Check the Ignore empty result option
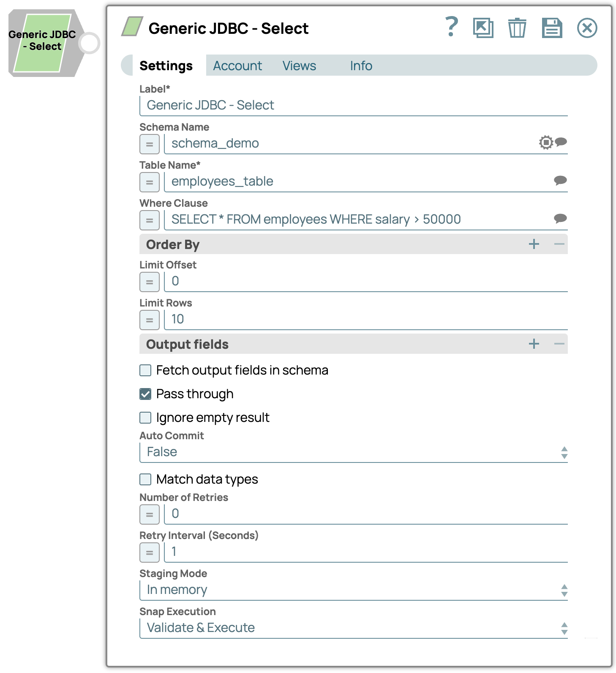616x673 pixels. point(145,418)
